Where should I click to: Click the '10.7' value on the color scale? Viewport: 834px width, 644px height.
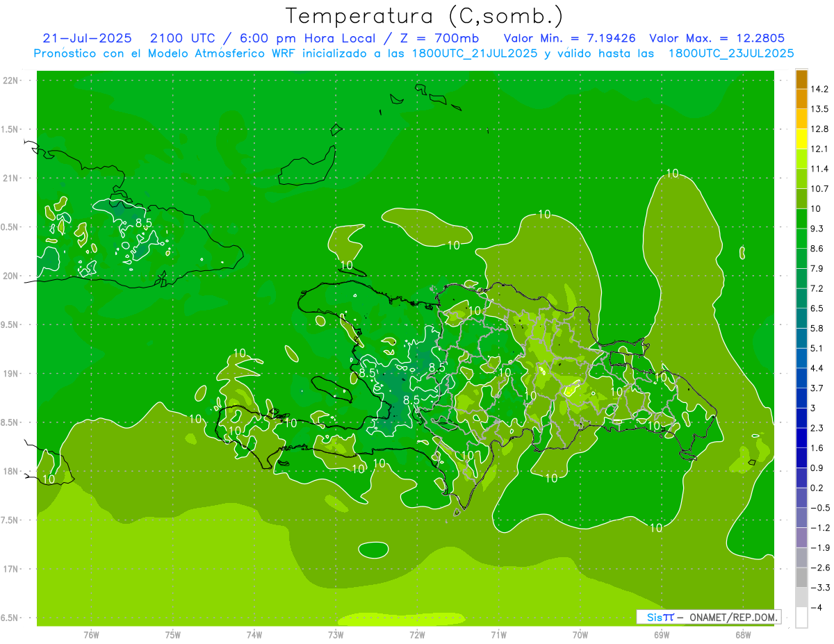point(820,189)
